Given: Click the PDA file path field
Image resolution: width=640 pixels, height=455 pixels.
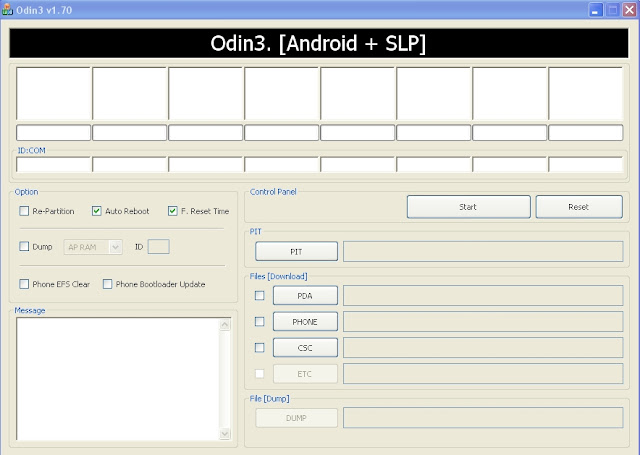Looking at the screenshot, I should (x=483, y=295).
